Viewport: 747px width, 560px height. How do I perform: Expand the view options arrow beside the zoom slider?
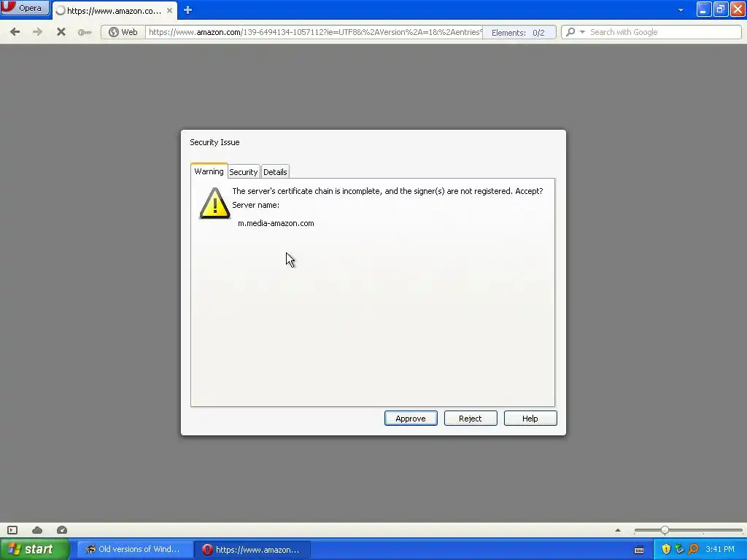618,530
